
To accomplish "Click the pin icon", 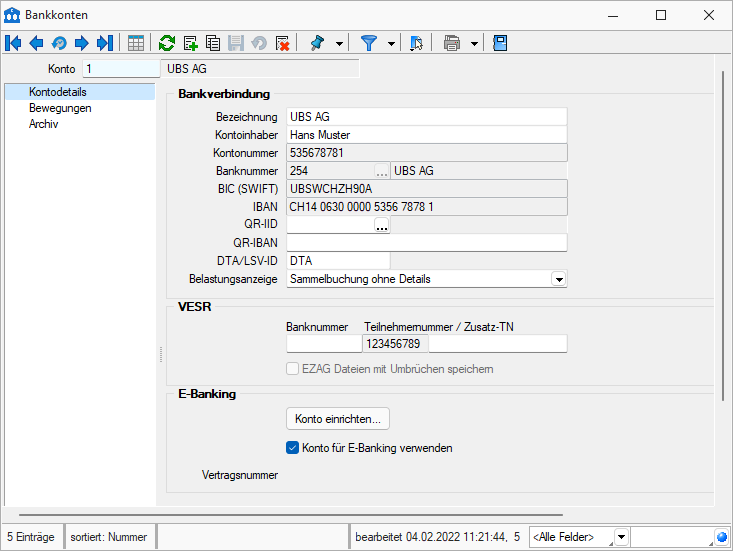I will 317,43.
